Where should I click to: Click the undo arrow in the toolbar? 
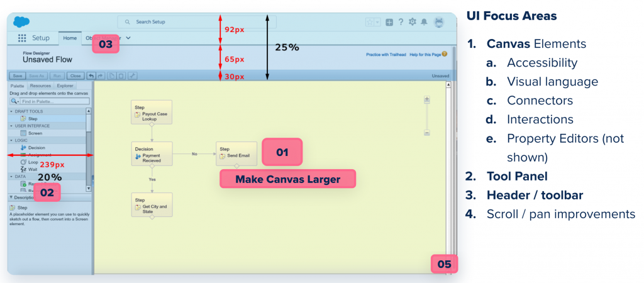pos(91,76)
